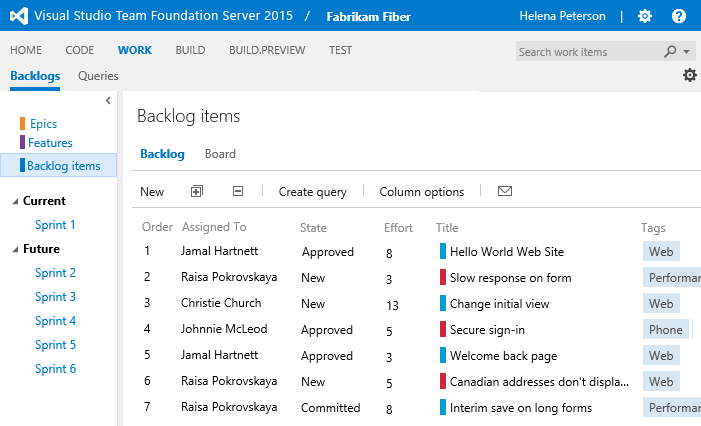Sort by the Order column header
This screenshot has width=701, height=426.
157,227
